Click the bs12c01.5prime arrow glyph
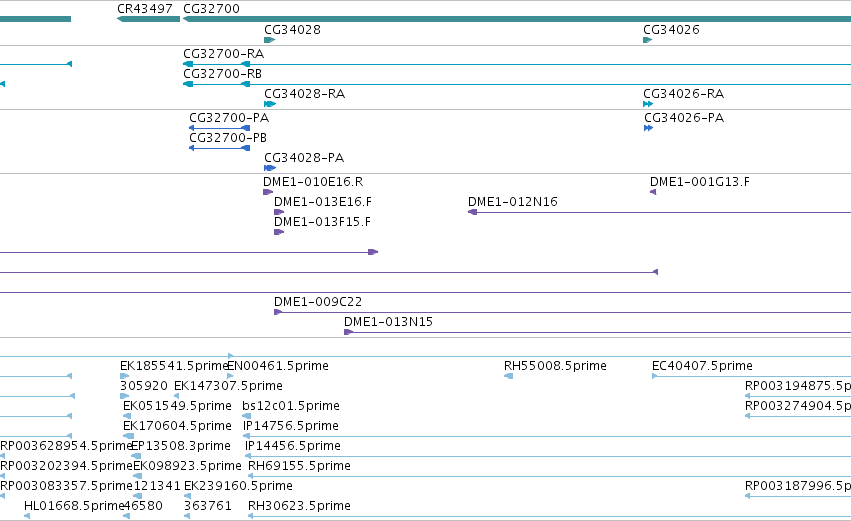851x521 pixels. [x=246, y=416]
